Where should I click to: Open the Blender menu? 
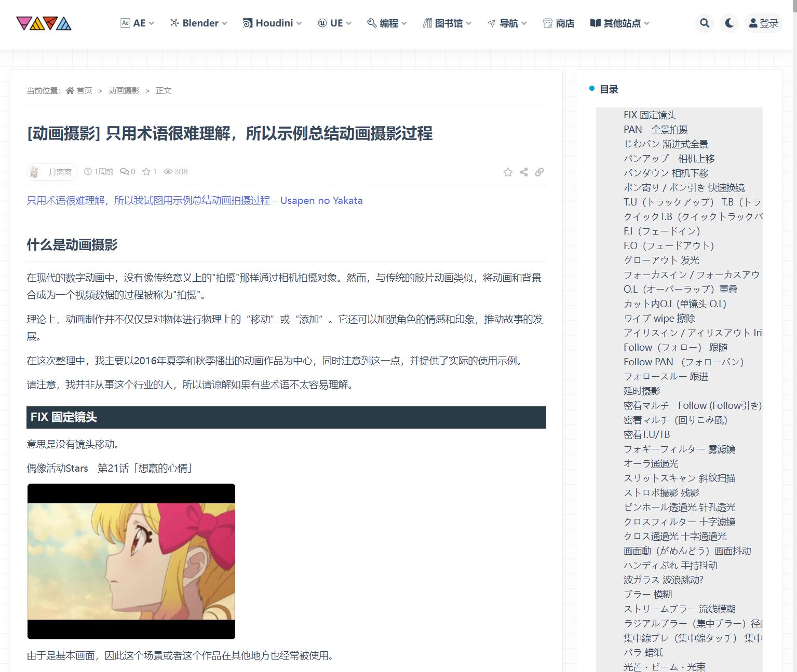[x=199, y=23]
